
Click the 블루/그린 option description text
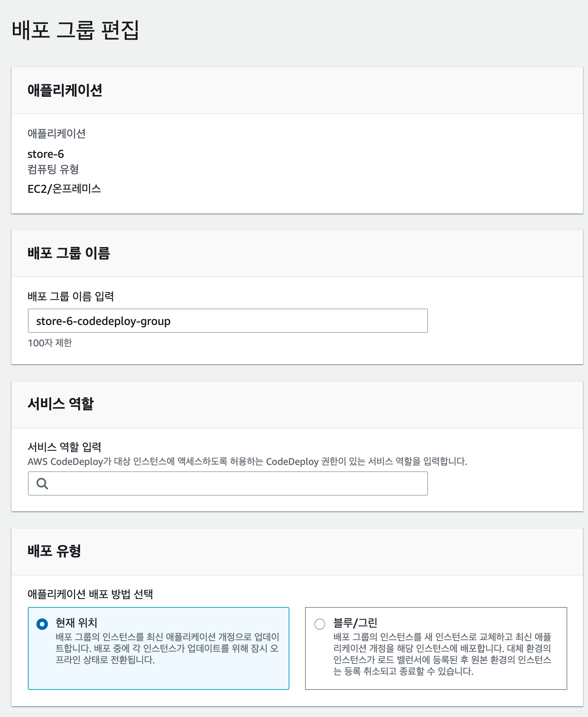point(442,654)
